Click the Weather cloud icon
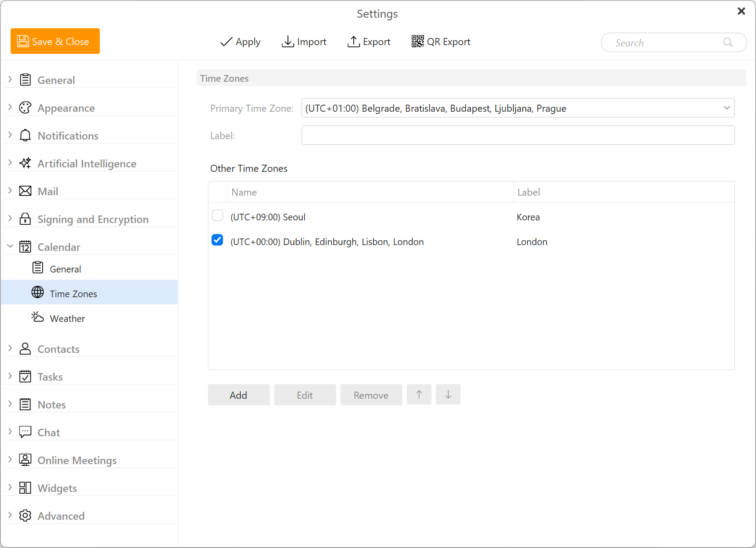756x548 pixels. 38,317
